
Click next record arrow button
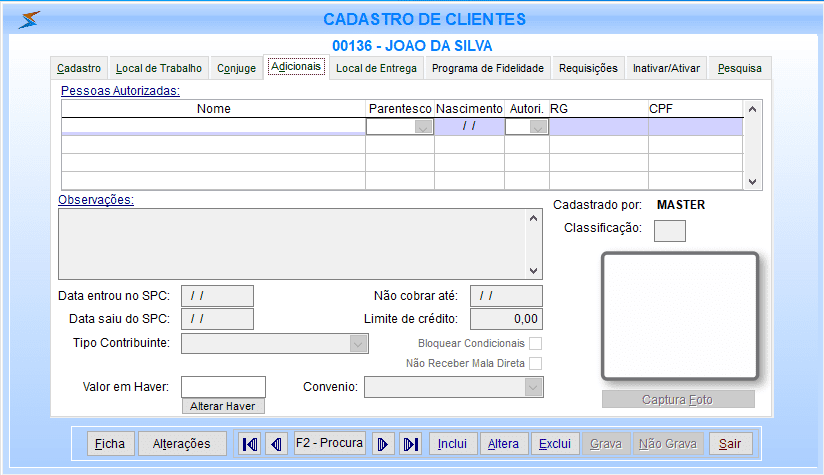coord(383,444)
